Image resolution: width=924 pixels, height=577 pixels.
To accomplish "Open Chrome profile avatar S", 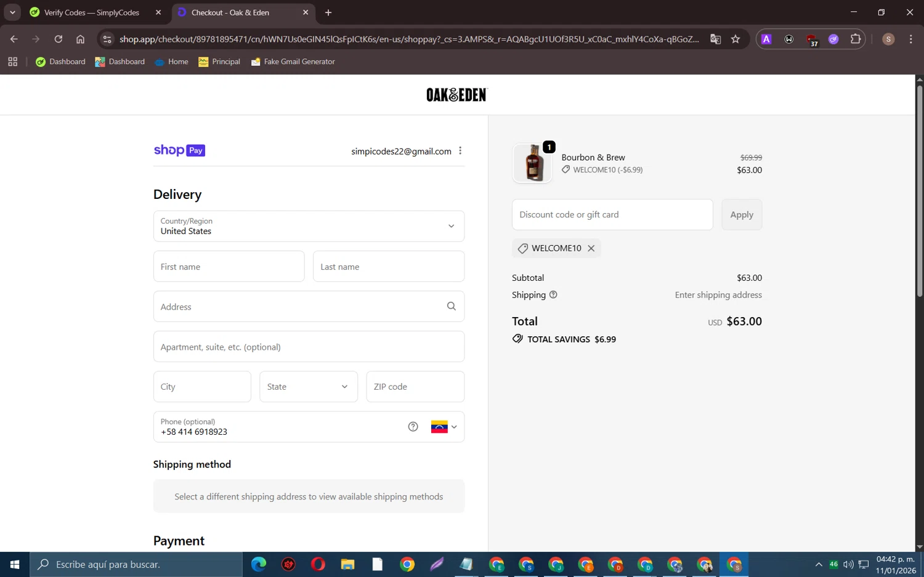I will coord(888,39).
